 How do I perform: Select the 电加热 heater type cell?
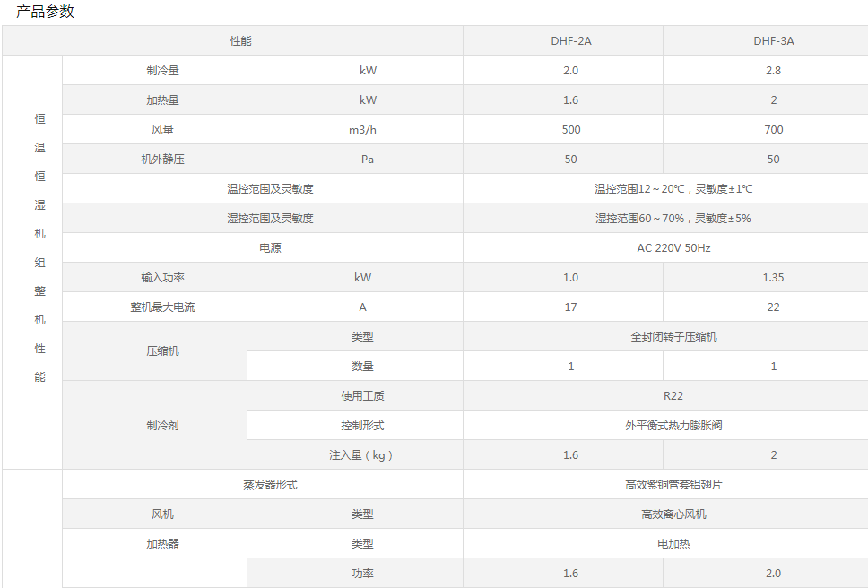point(673,544)
